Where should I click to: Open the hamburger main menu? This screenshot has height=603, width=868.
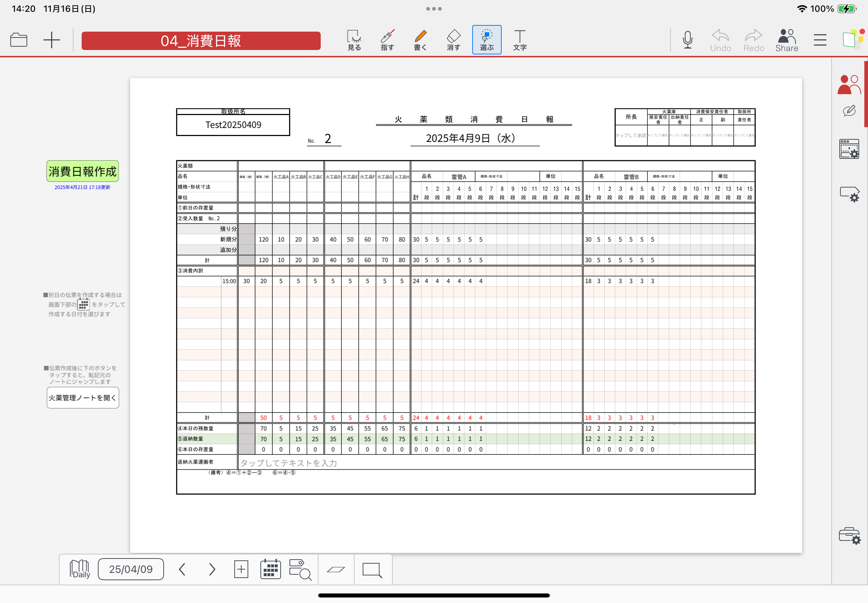click(x=819, y=40)
